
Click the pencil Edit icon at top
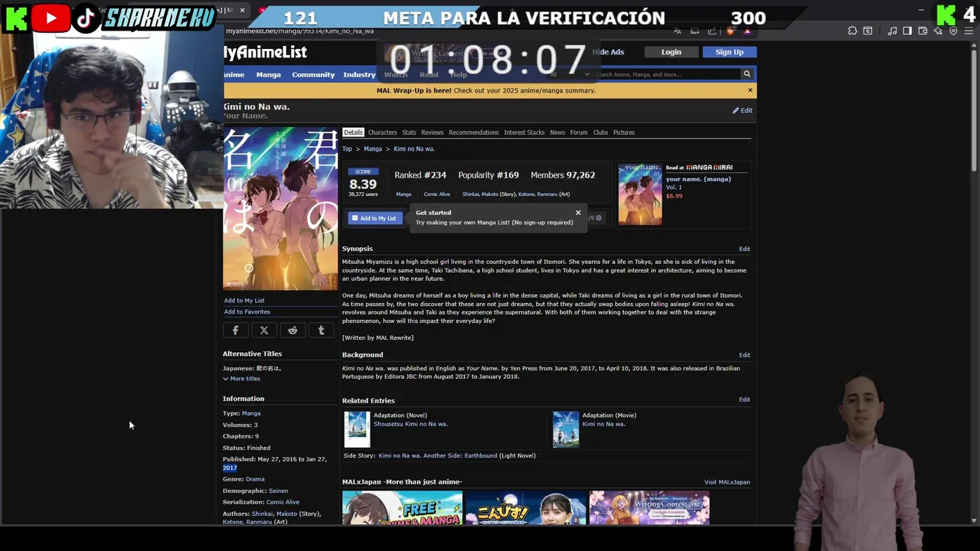tap(742, 110)
